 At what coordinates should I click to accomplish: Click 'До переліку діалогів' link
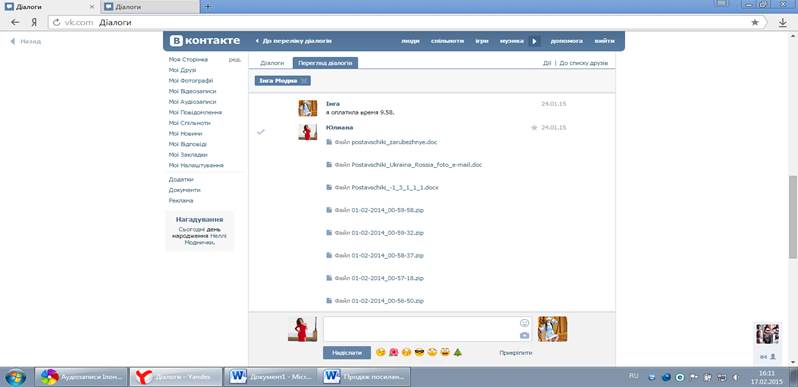pos(293,41)
